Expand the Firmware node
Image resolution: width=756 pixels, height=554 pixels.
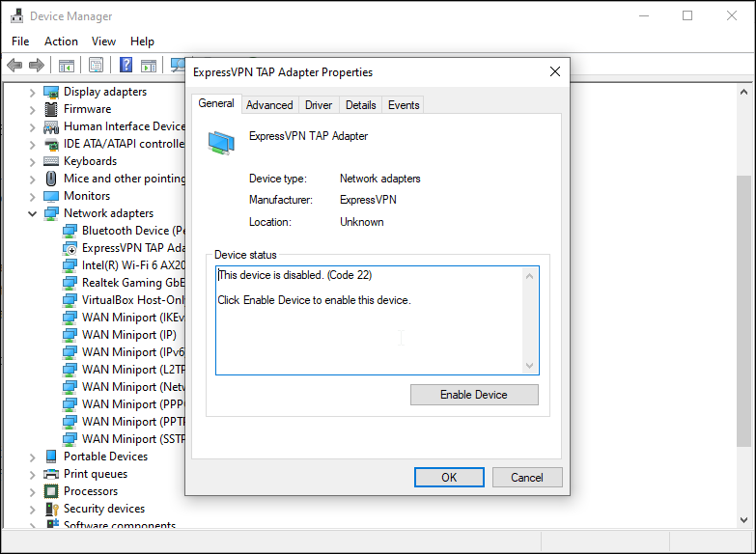click(32, 109)
